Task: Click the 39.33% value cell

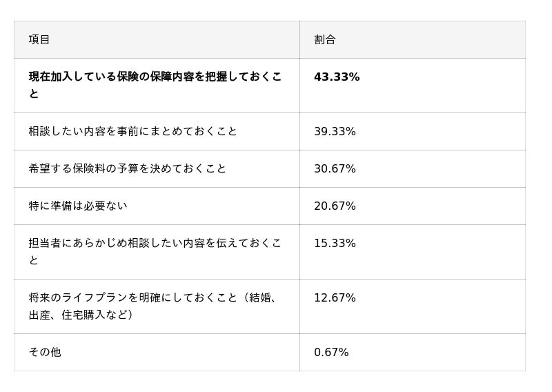Action: [335, 132]
